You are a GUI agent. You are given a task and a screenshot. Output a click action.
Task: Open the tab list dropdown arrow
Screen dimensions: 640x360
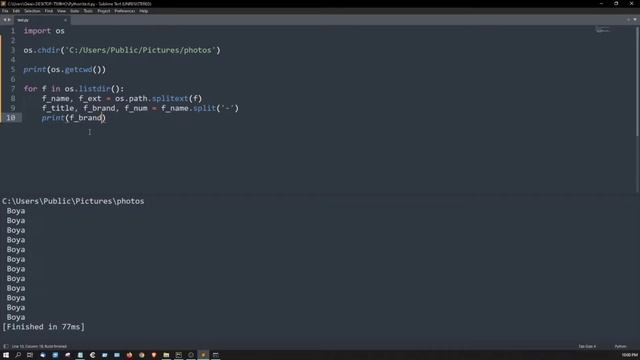[x=635, y=20]
